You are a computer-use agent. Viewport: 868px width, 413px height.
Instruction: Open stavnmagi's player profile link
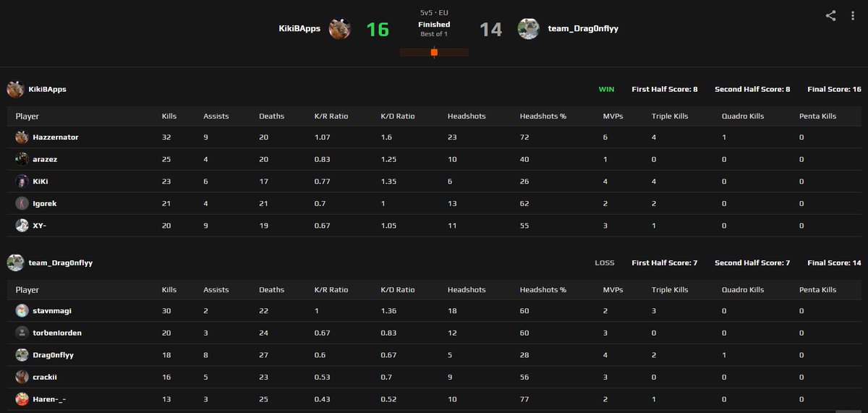coord(52,310)
